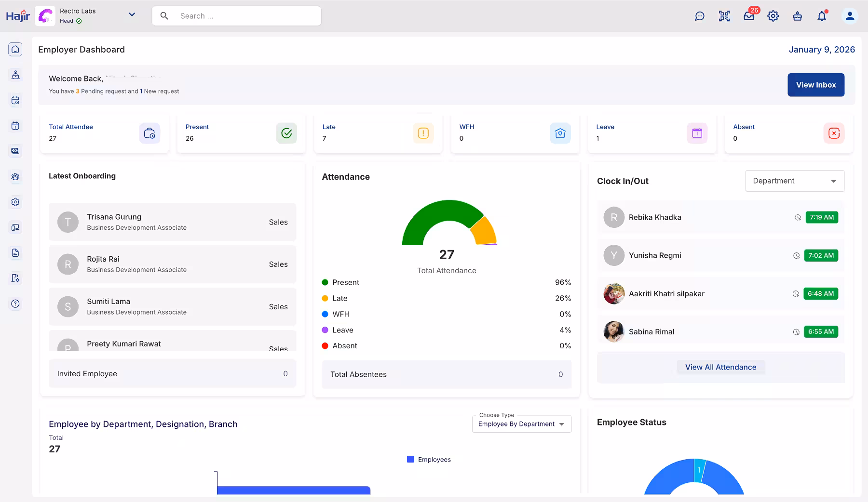Open Rebika Khadka's clock-in record

pyautogui.click(x=720, y=217)
